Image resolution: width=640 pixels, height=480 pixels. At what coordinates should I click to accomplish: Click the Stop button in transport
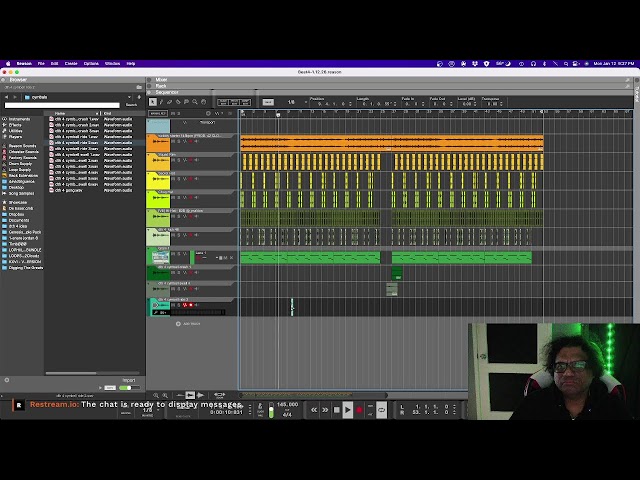tap(336, 410)
